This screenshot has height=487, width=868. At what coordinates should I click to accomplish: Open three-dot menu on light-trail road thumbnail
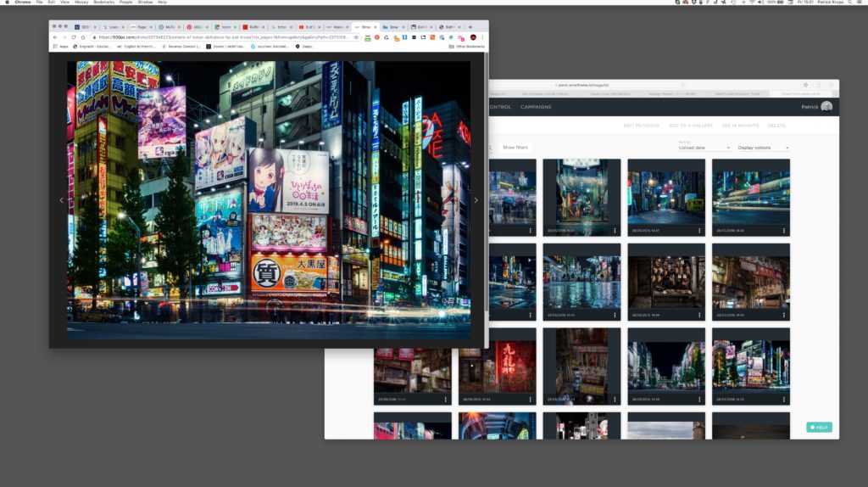[x=784, y=231]
